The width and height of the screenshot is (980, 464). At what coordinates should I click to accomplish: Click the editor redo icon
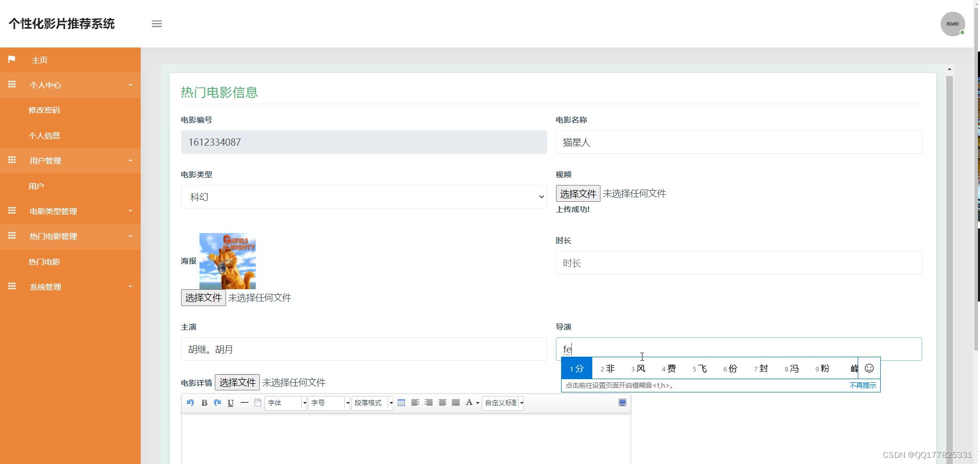coord(217,403)
